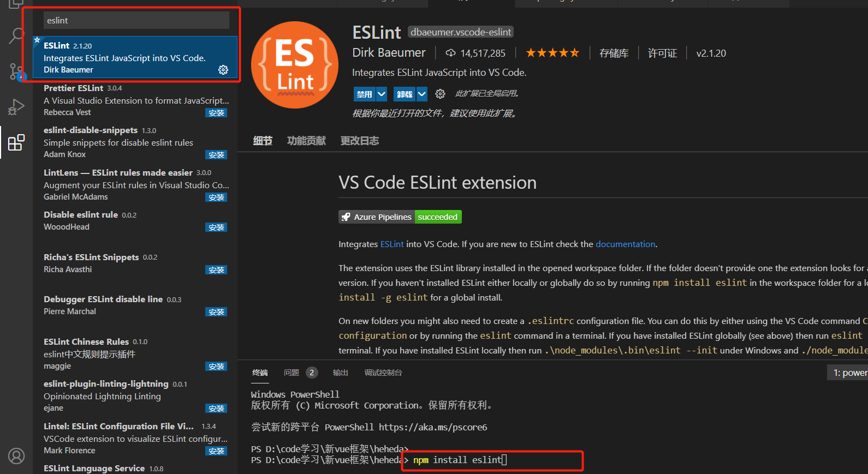Click the https://aka.ms/pscore6 text in terminal
This screenshot has height=474, width=868.
click(433, 427)
